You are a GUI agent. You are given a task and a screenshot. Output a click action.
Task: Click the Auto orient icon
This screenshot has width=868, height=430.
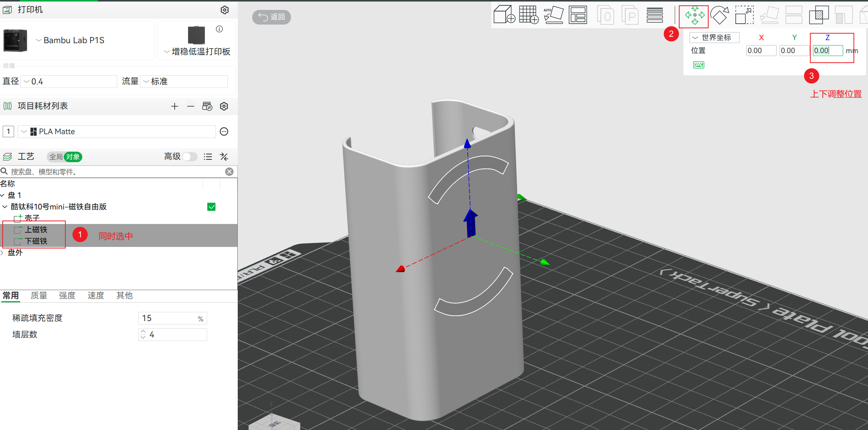[553, 15]
